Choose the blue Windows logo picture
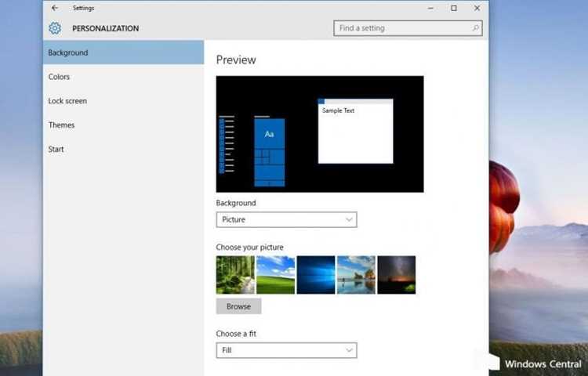 click(x=316, y=275)
